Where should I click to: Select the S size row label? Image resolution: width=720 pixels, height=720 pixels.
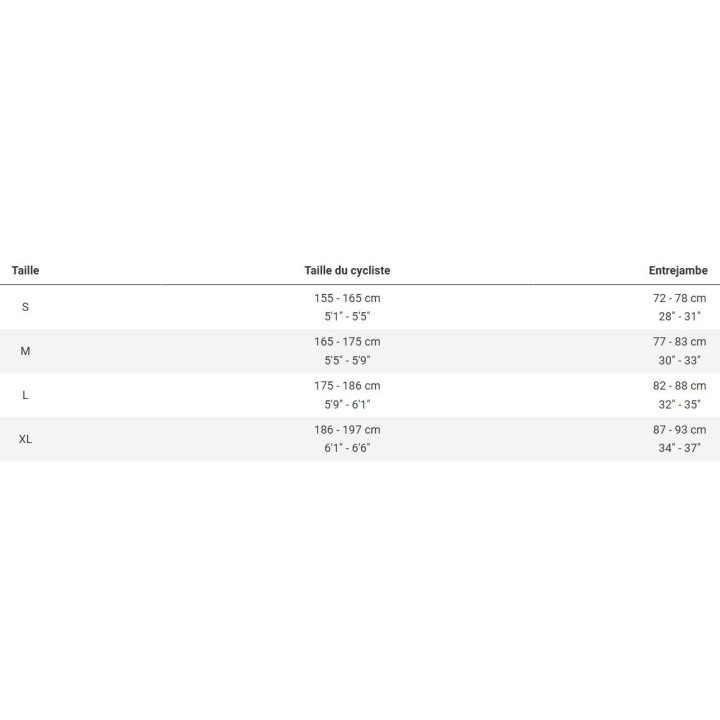25,307
